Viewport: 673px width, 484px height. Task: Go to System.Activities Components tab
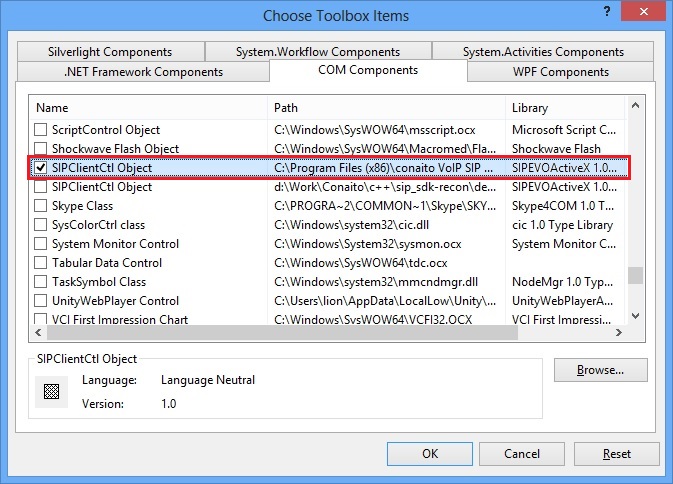tap(543, 52)
